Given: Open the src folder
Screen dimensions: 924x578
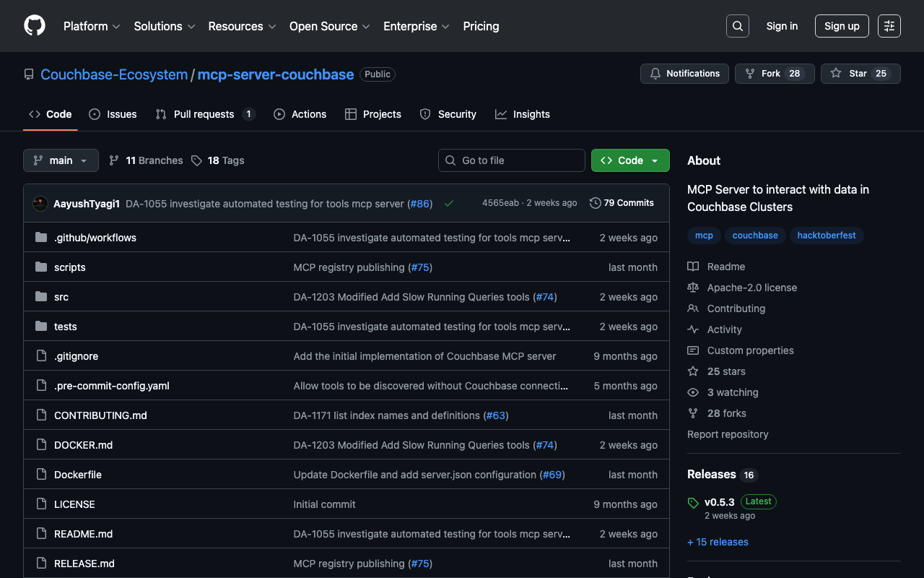Looking at the screenshot, I should (x=61, y=297).
